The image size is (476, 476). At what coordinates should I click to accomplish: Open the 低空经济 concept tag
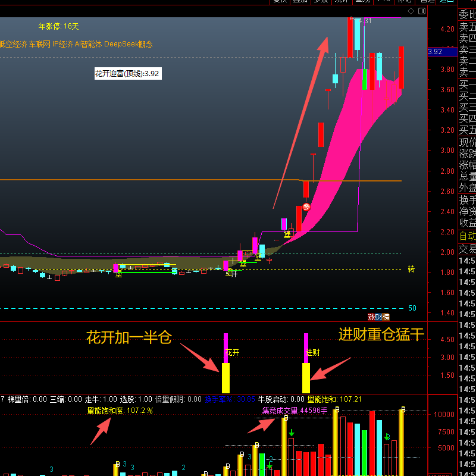[x=13, y=44]
